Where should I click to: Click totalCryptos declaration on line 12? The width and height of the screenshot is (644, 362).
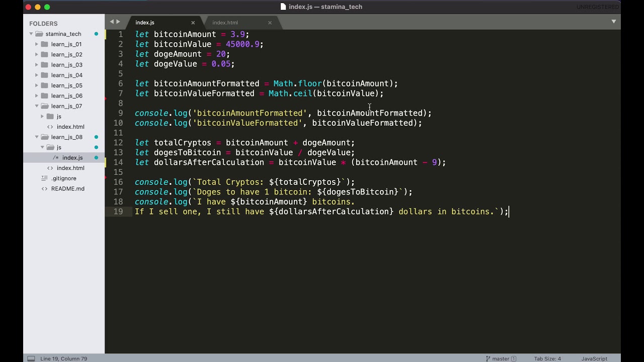pos(183,143)
